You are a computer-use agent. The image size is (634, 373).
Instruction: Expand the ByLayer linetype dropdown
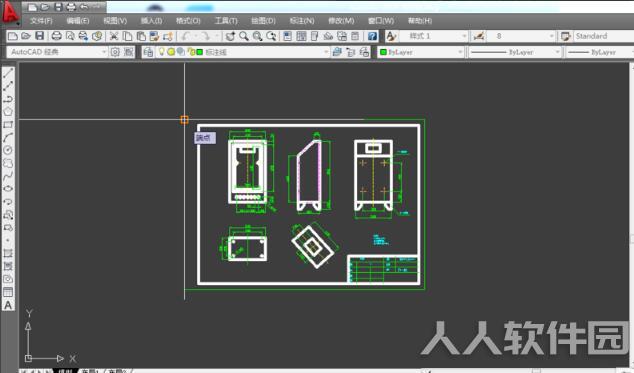(515, 52)
